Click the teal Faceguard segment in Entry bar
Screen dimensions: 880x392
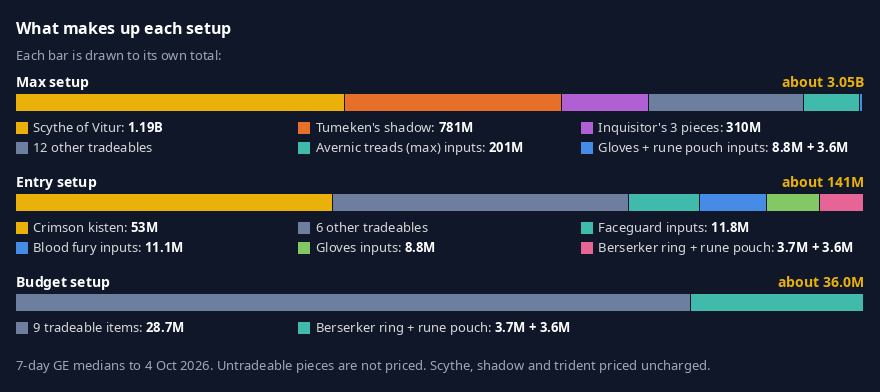coord(664,203)
